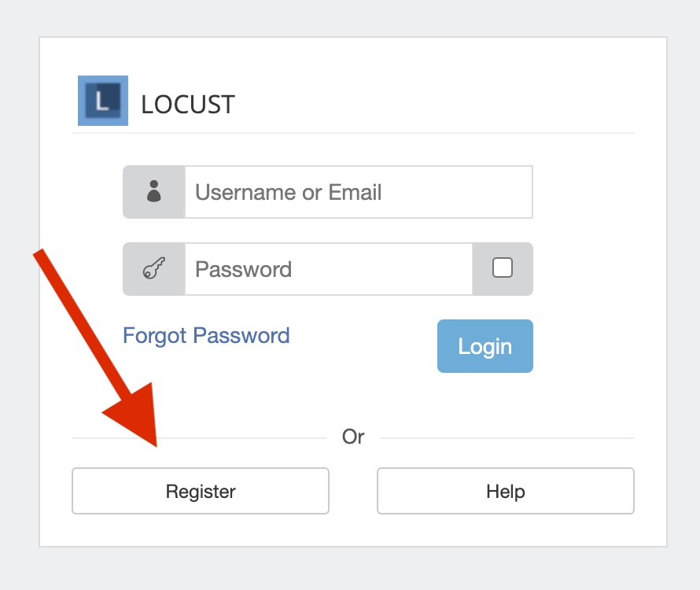Image resolution: width=700 pixels, height=590 pixels.
Task: Start account sign-up via Register
Action: [201, 492]
